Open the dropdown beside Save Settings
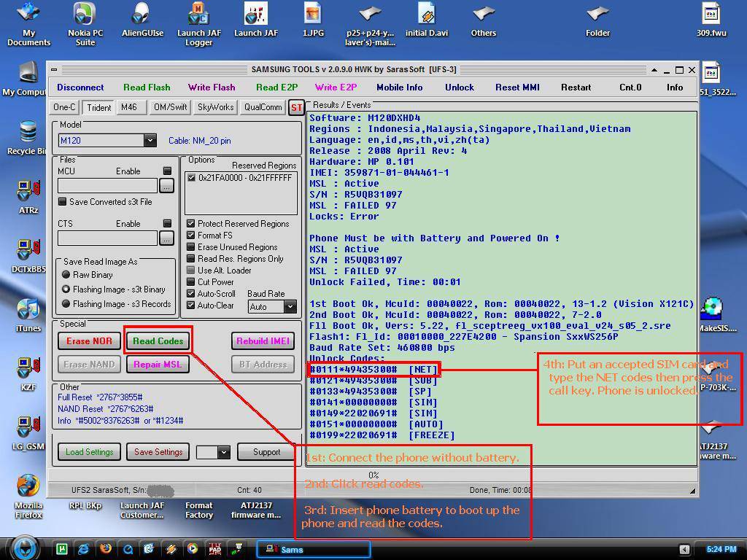The height and width of the screenshot is (560, 747). (224, 452)
